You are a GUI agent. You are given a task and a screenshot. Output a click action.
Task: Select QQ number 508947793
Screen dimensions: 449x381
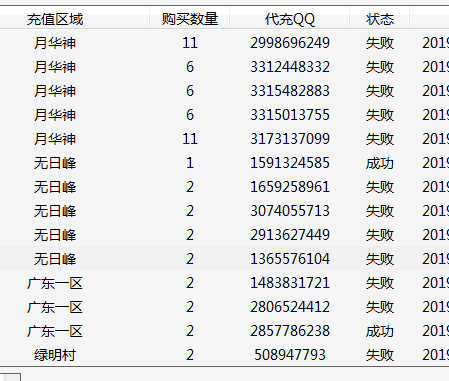(290, 355)
